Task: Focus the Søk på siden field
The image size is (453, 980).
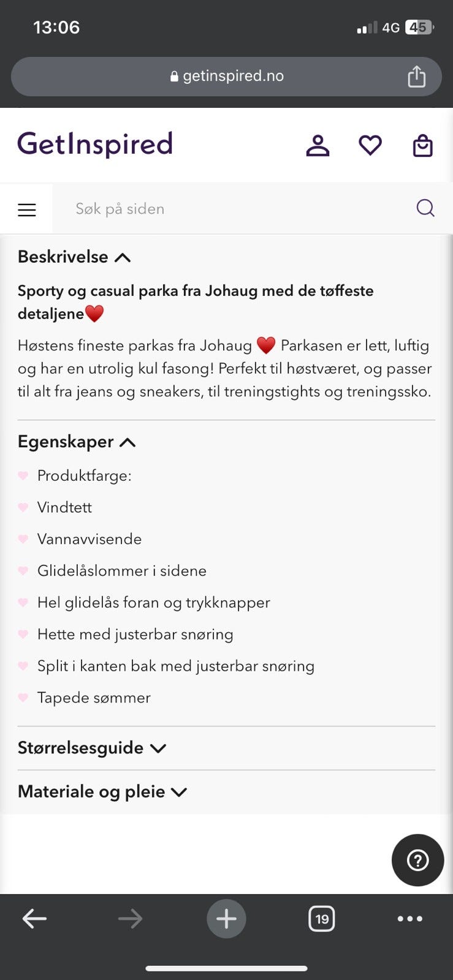Action: (x=233, y=209)
